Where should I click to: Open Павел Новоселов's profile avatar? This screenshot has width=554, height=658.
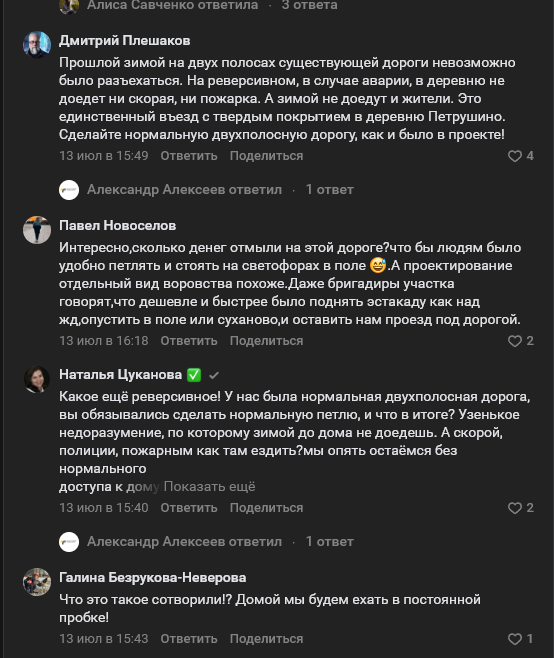point(37,230)
